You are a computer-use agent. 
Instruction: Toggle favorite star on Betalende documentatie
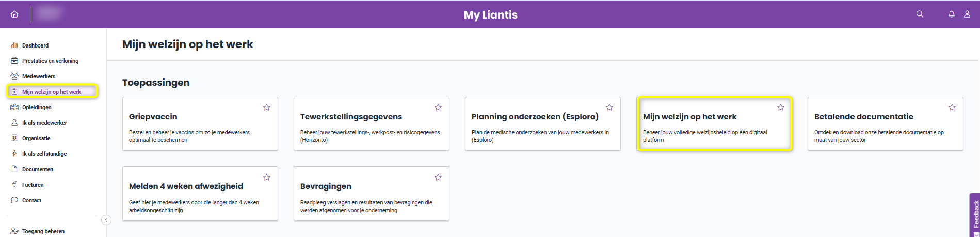click(952, 107)
